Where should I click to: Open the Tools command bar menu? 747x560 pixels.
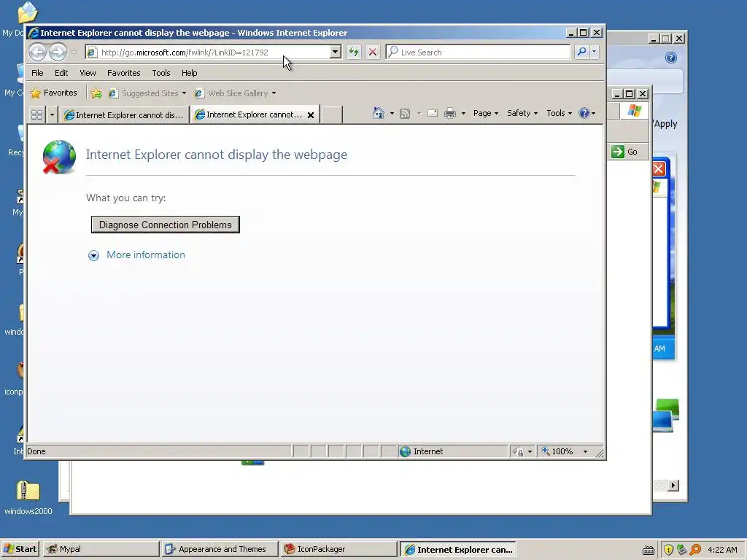pos(559,113)
